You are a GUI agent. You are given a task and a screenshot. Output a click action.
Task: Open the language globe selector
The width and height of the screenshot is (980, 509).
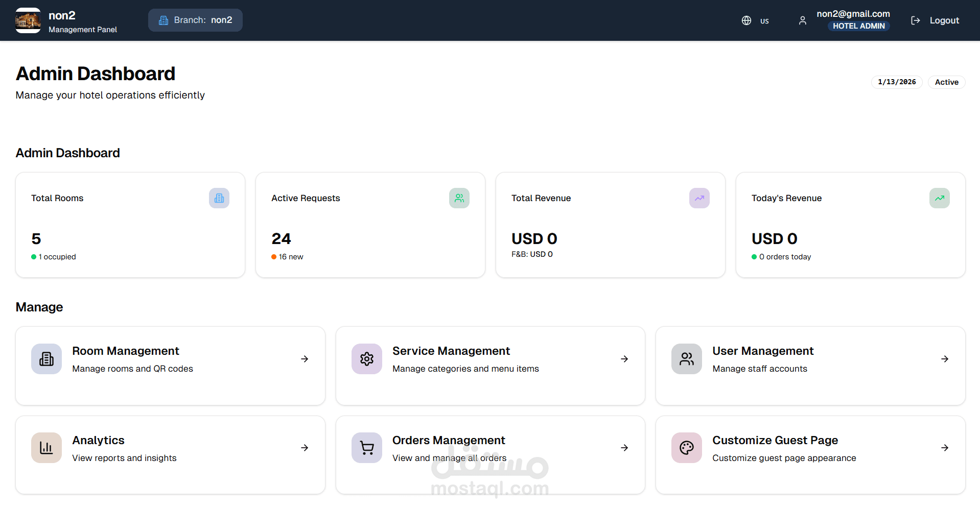(755, 20)
